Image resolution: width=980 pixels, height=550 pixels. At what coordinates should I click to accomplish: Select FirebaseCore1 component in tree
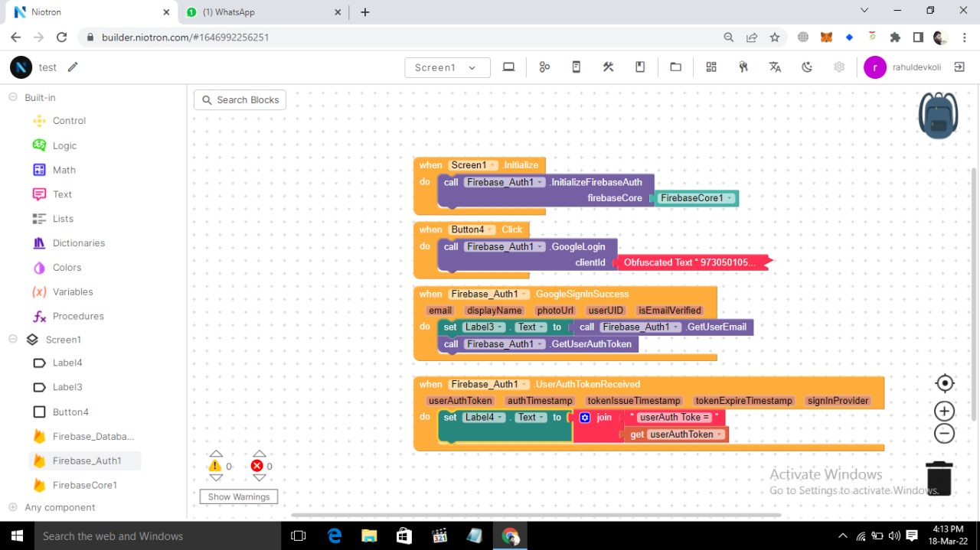point(84,485)
